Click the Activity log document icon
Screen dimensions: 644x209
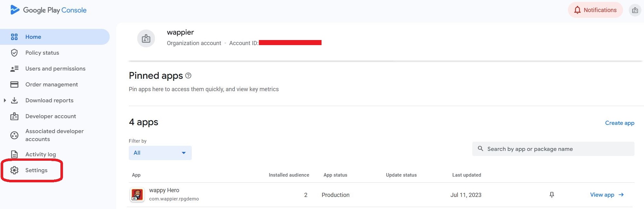[x=14, y=154]
